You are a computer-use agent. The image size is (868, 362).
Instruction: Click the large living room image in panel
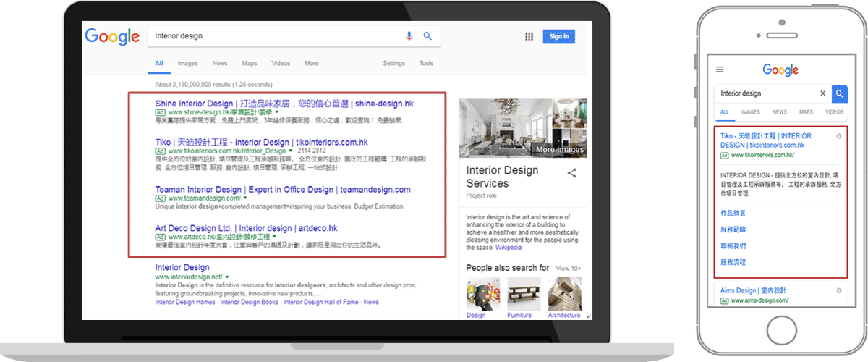pos(504,127)
